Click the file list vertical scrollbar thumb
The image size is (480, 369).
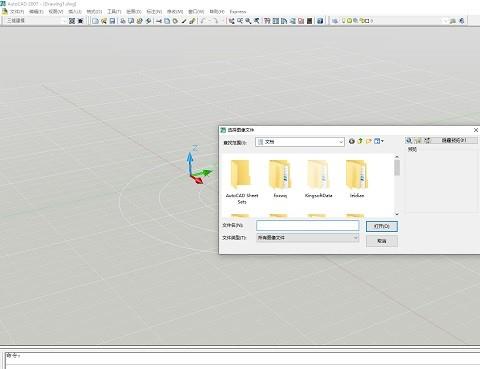coord(397,167)
